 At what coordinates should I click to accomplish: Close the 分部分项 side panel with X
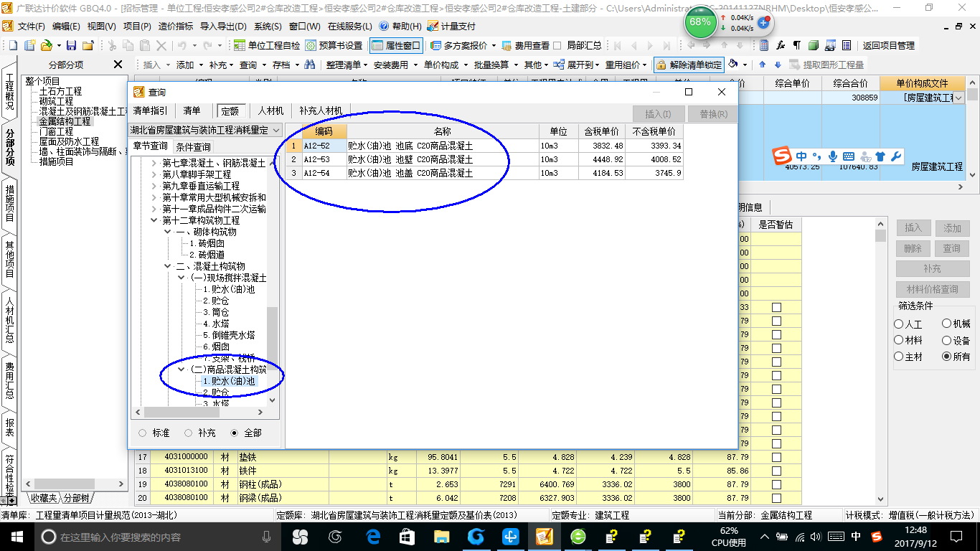tap(118, 65)
